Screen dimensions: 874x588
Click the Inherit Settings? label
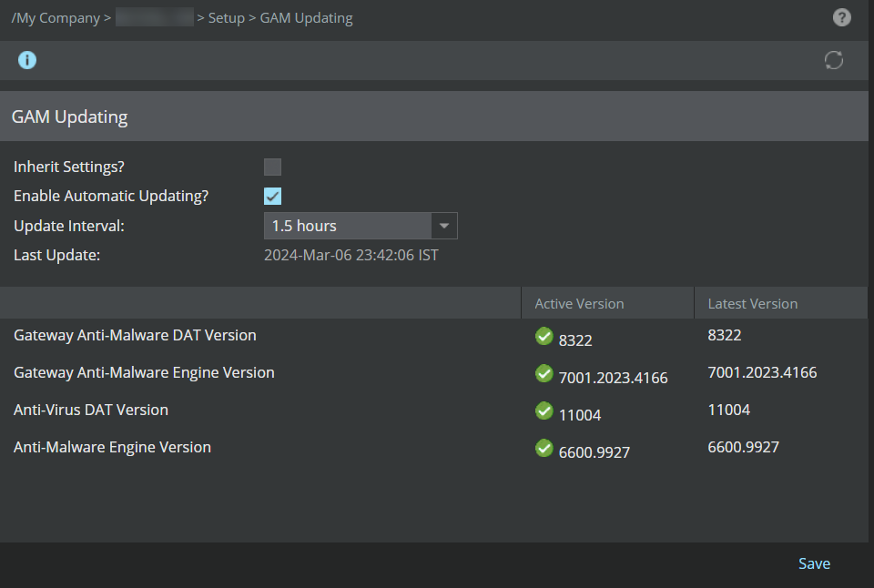(x=69, y=167)
